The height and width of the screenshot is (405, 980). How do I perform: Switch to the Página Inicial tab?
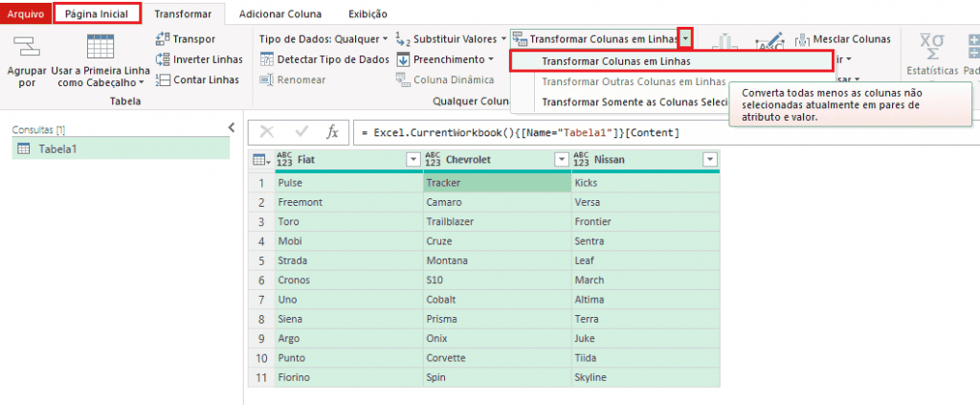click(x=97, y=13)
